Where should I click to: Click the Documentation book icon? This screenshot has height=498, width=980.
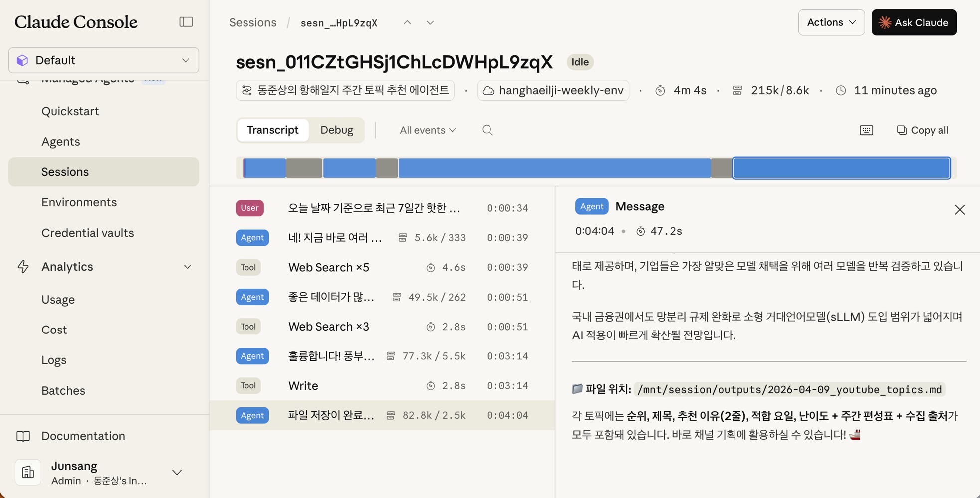[23, 436]
